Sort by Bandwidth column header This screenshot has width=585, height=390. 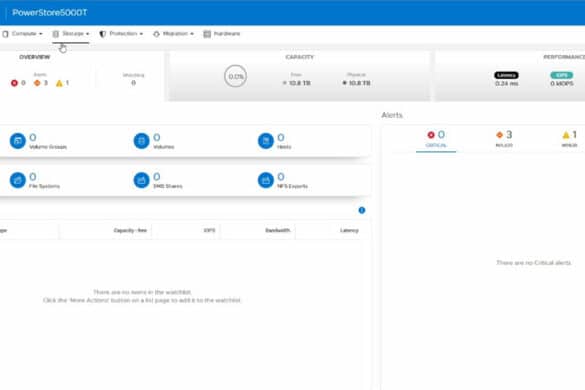point(278,230)
